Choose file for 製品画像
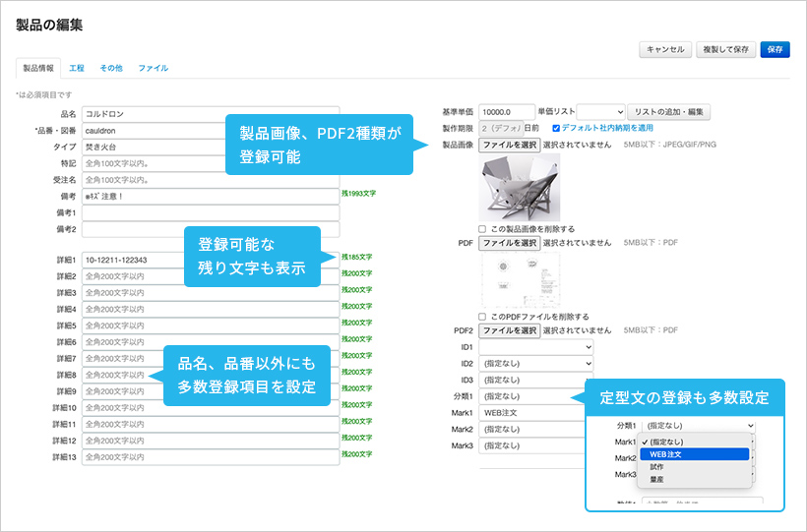 click(x=510, y=146)
